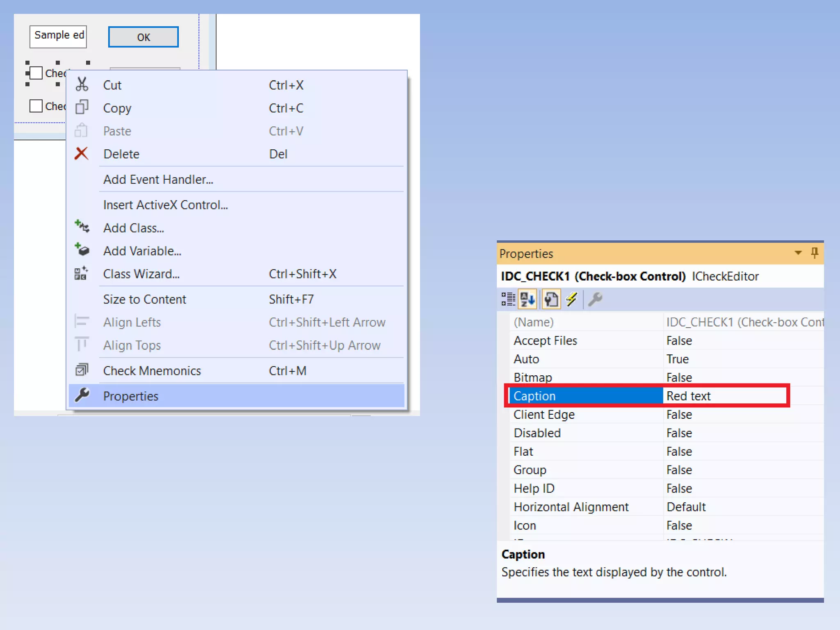
Task: Click the Categorized view icon in Properties
Action: pyautogui.click(x=508, y=299)
